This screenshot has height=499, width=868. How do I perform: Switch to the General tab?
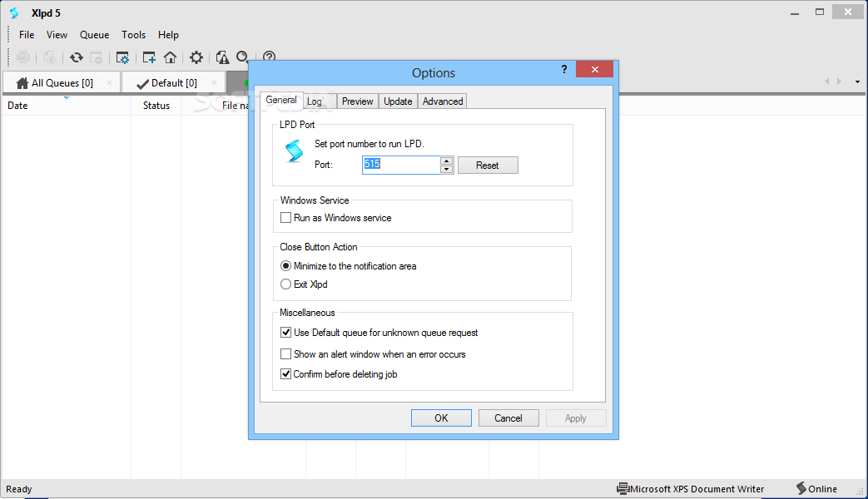[x=281, y=100]
